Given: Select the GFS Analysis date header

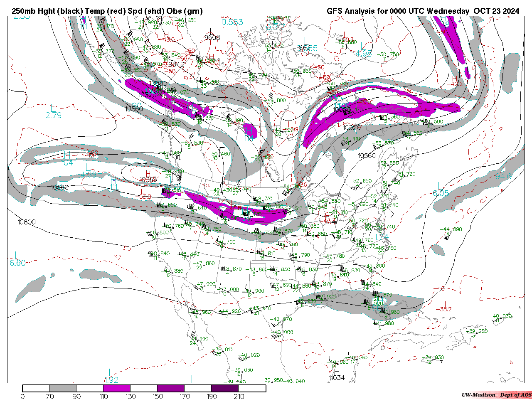Looking at the screenshot, I should [422, 11].
